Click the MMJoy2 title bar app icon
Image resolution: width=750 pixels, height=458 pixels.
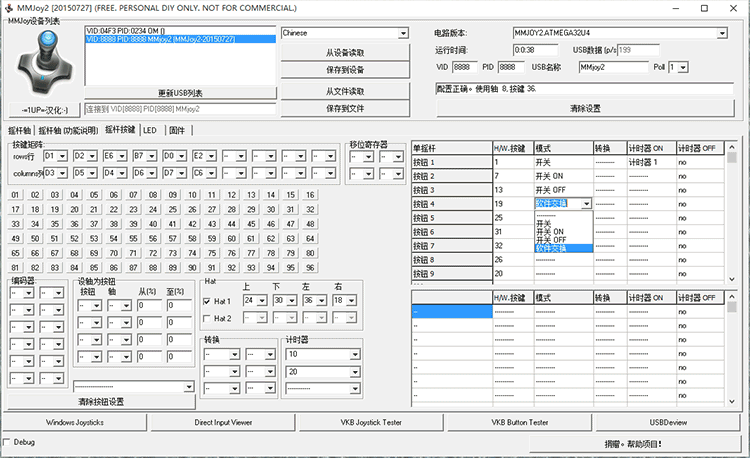point(9,8)
